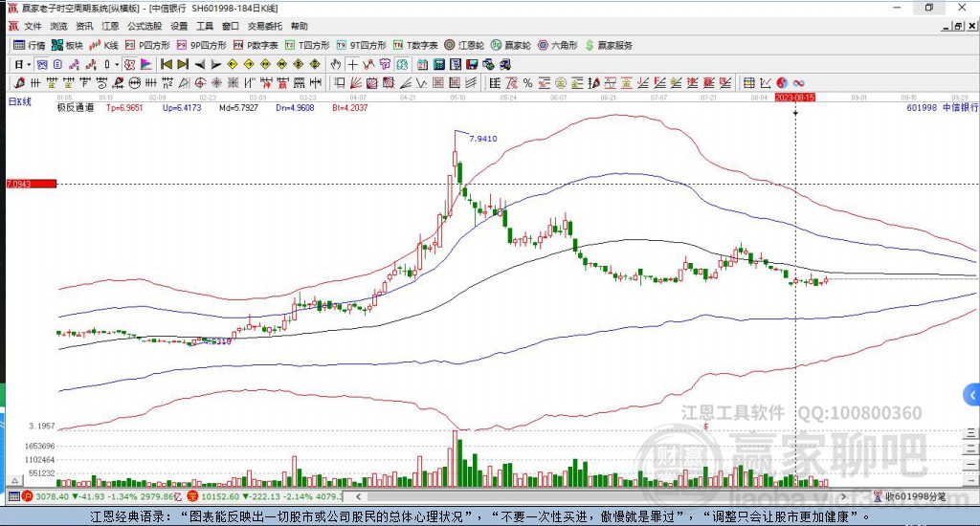Screen dimensions: 980x526
Task: Click the 2023-08-15 date marker
Action: 795,98
